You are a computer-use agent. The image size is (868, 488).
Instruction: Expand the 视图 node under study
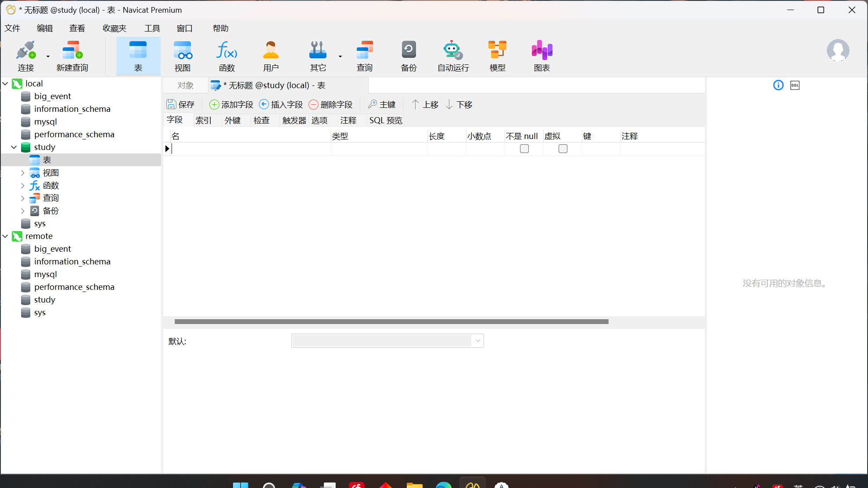point(23,173)
